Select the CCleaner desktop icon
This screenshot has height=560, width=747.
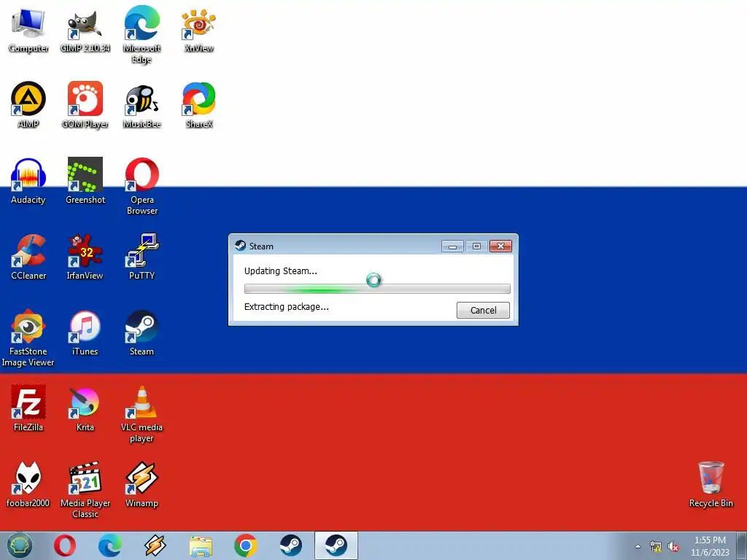pyautogui.click(x=28, y=256)
